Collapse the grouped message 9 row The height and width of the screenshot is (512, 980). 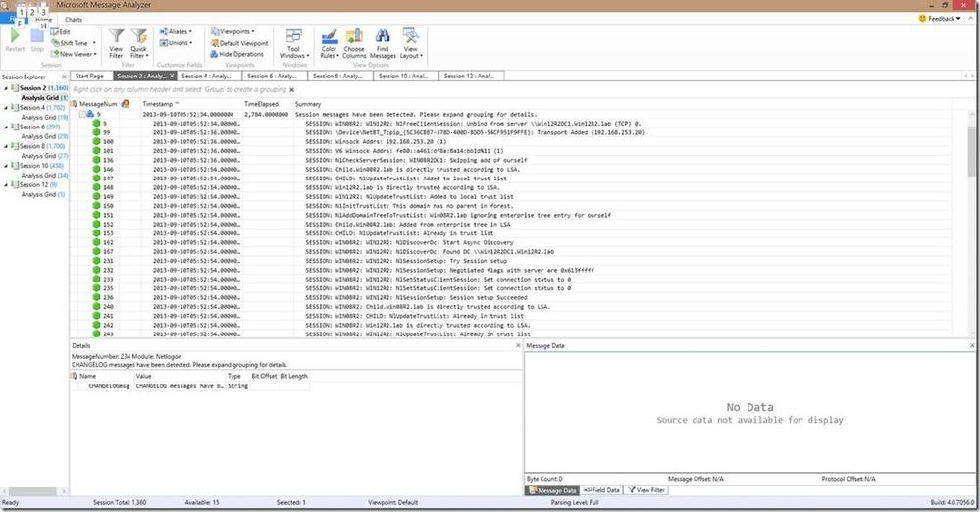82,115
